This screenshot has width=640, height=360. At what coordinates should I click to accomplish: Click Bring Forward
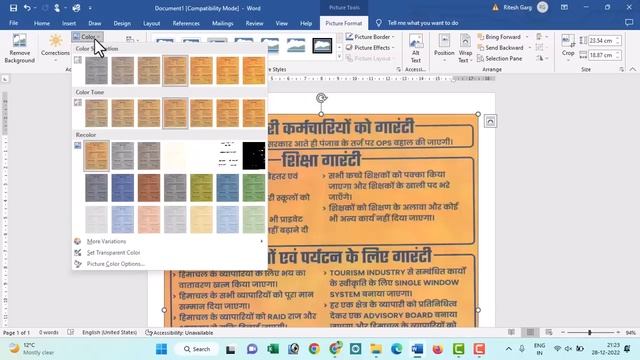coord(499,37)
